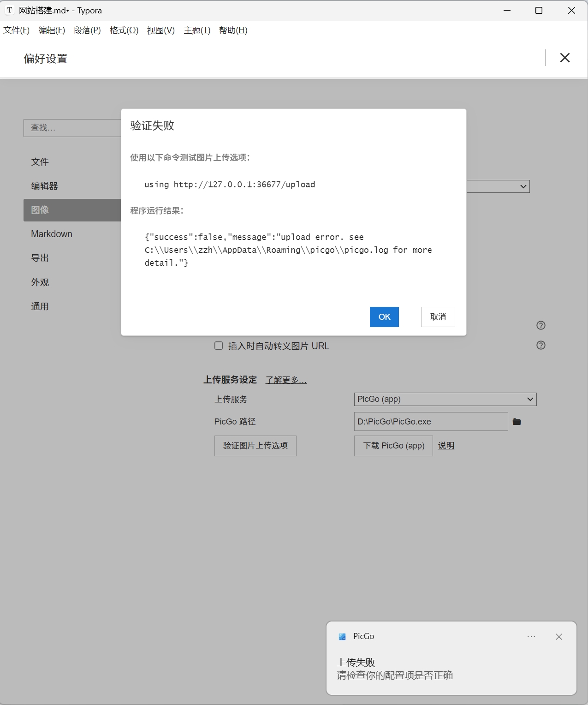Image resolution: width=588 pixels, height=705 pixels.
Task: Click the PicGo app icon in notification
Action: (x=342, y=637)
